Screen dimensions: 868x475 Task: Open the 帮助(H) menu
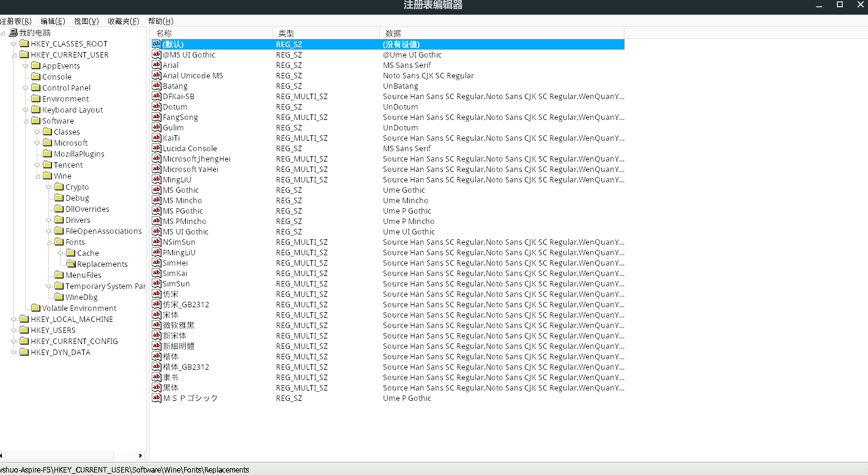click(161, 21)
